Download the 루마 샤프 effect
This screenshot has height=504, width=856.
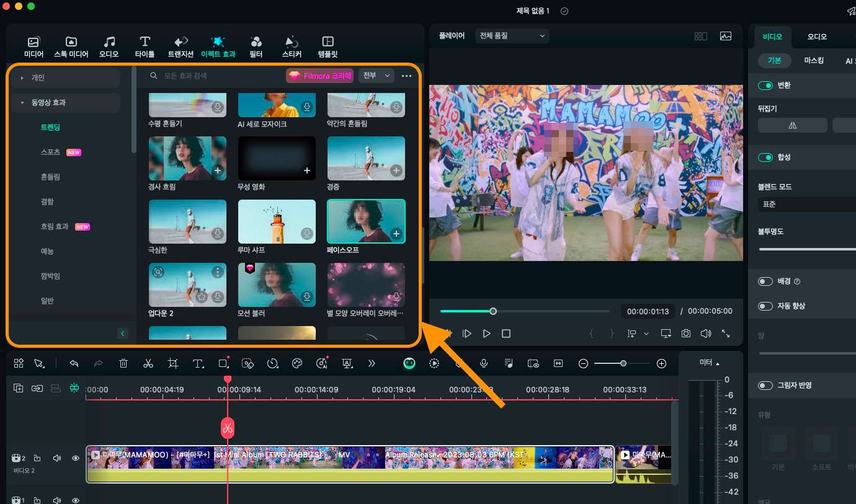[x=307, y=234]
